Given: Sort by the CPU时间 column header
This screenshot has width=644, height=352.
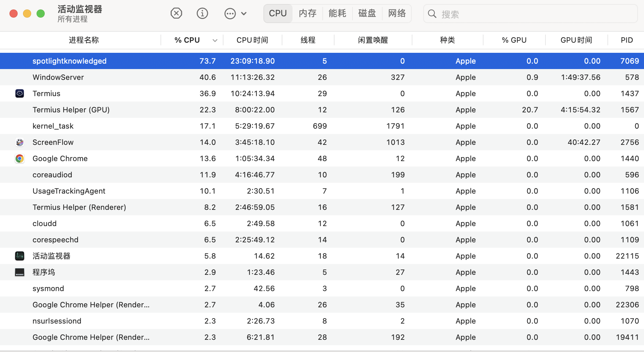Looking at the screenshot, I should (252, 40).
